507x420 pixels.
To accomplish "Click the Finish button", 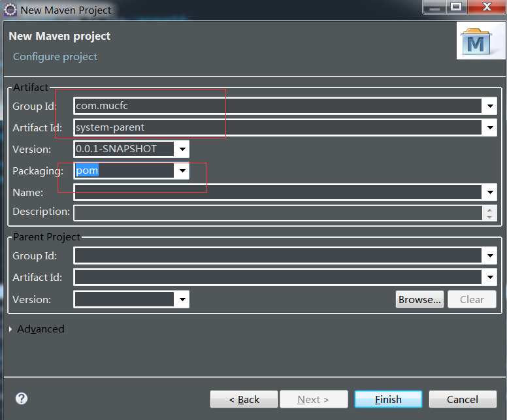I will coord(388,399).
